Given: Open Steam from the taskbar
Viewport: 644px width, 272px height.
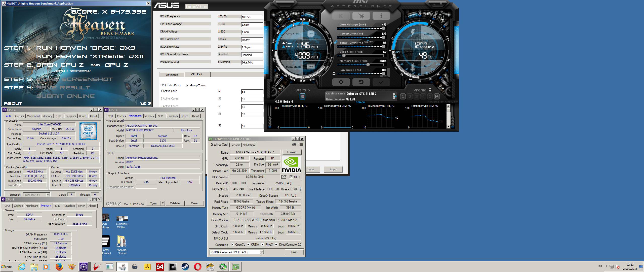Looking at the screenshot, I should point(185,267).
